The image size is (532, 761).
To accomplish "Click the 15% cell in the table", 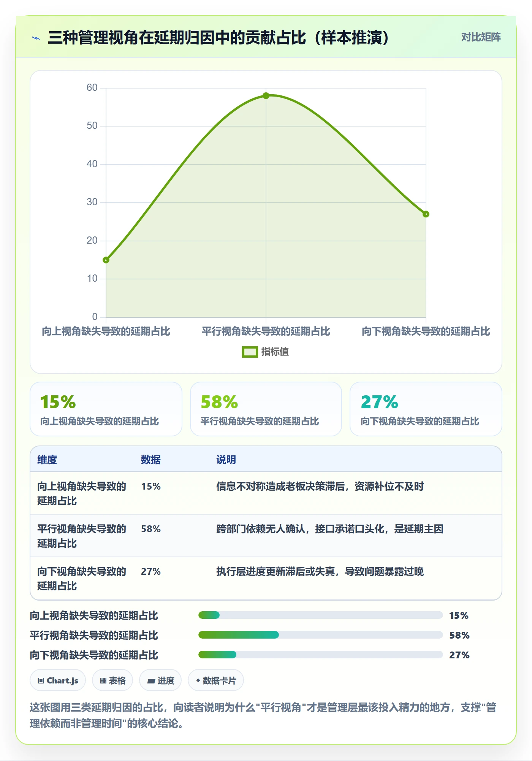I will [x=151, y=487].
